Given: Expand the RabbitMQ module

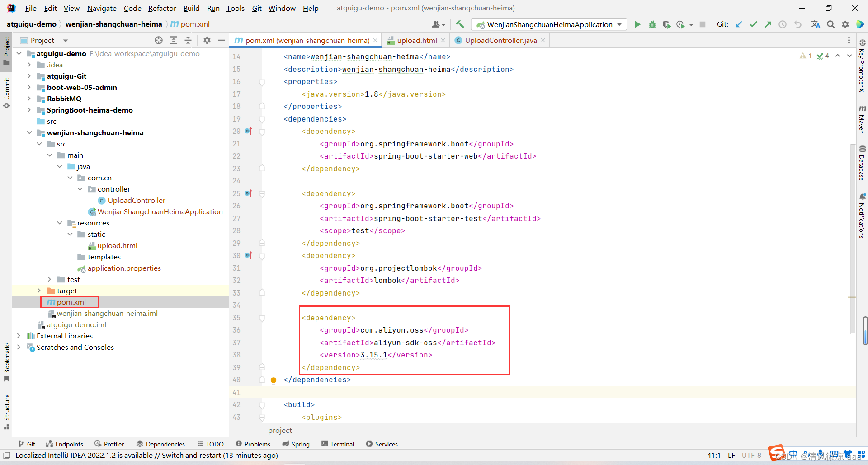Looking at the screenshot, I should pos(29,99).
